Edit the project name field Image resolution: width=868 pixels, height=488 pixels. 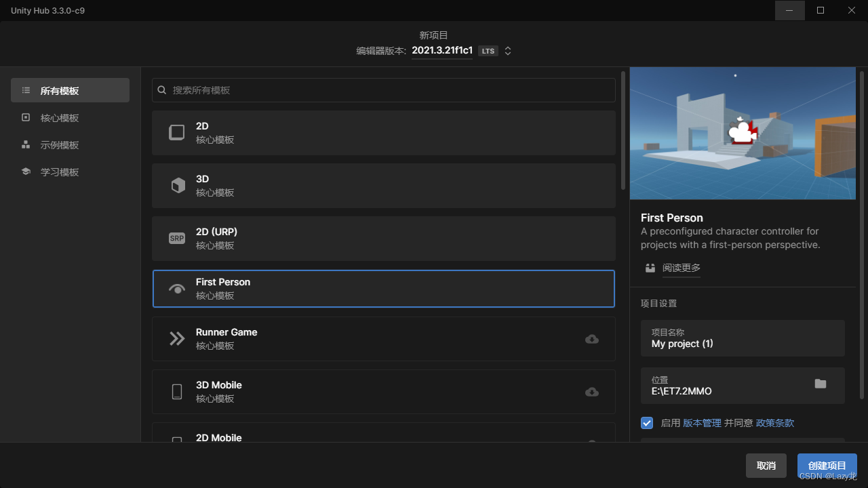(743, 338)
